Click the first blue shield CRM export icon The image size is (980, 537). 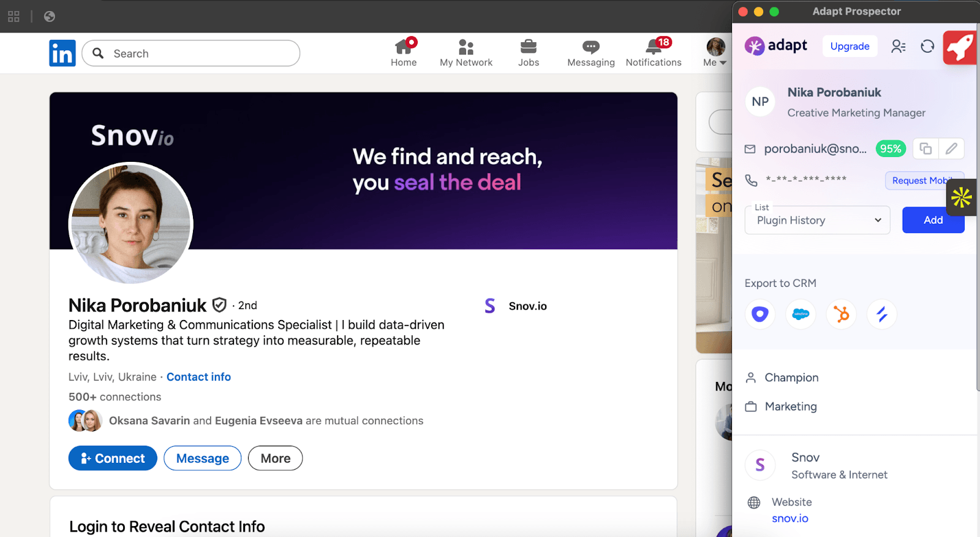pos(760,314)
